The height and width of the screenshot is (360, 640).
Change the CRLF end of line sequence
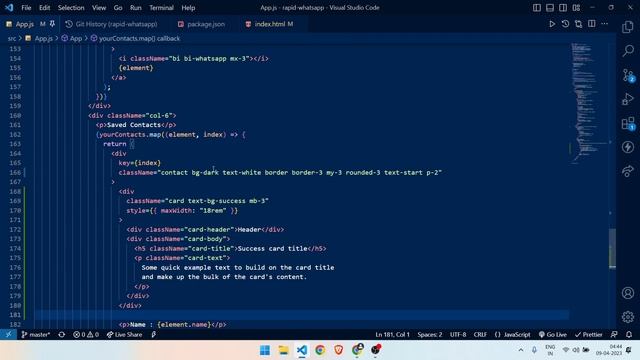(480, 334)
